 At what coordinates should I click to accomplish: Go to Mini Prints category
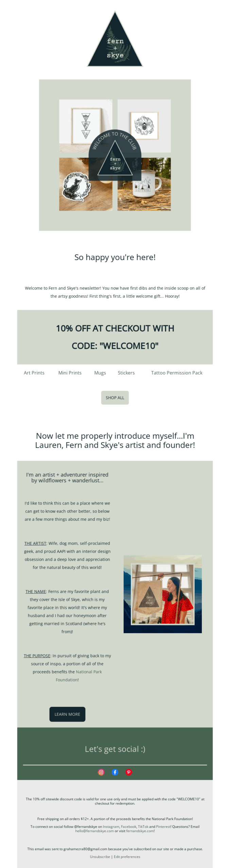click(x=70, y=373)
